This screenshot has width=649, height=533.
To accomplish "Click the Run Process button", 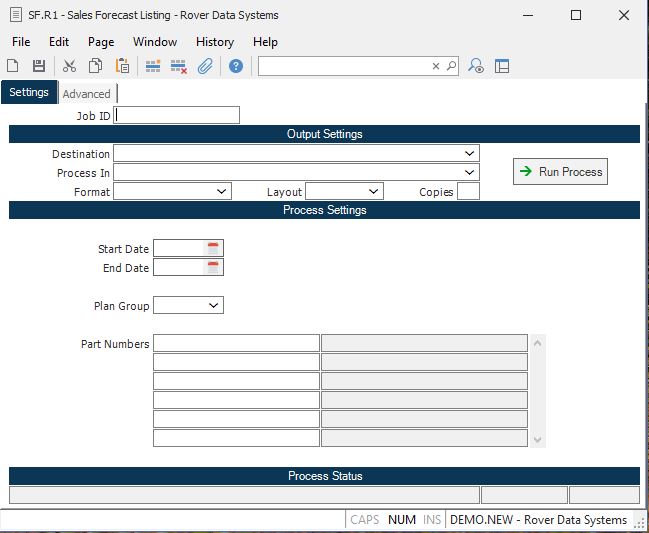I will tap(560, 172).
